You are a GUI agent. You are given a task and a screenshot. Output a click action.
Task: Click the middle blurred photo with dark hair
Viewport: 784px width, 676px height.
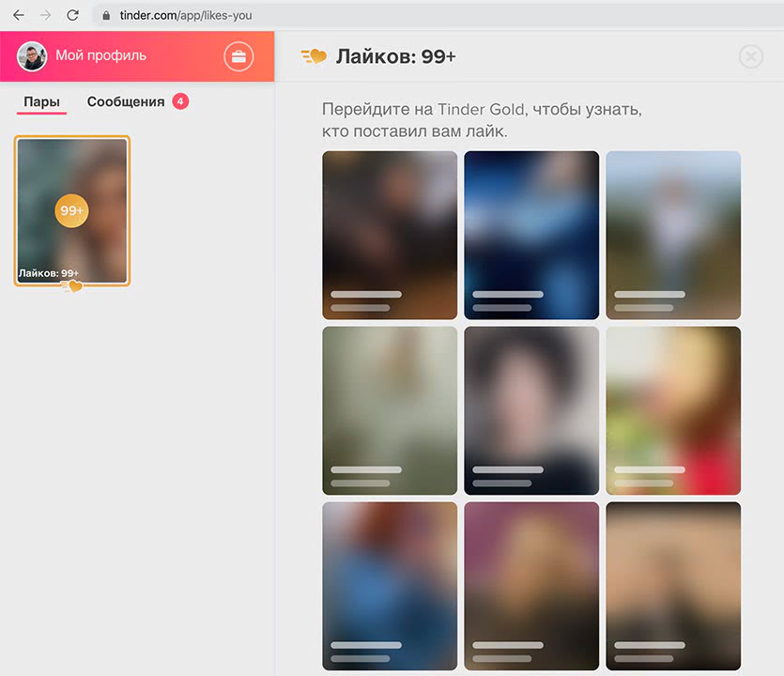[x=531, y=410]
